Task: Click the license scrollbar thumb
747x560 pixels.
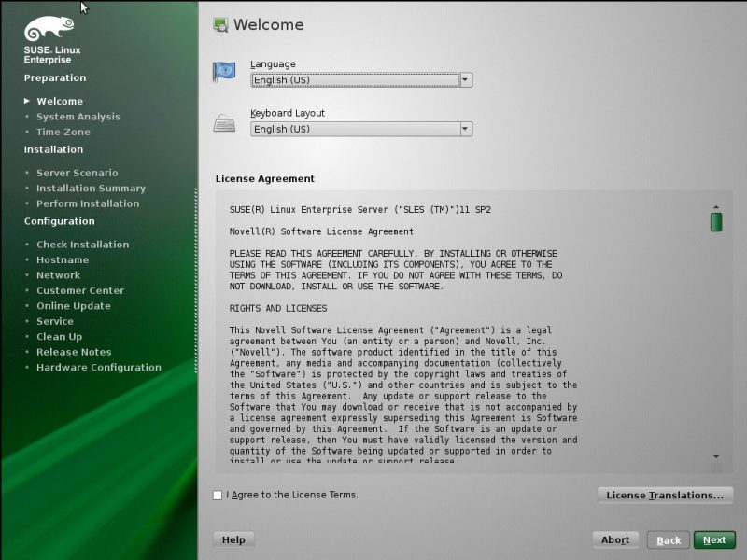Action: click(716, 222)
